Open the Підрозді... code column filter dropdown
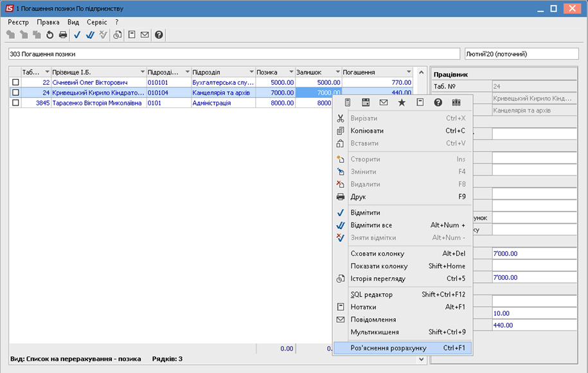Screen dimensions: 588x373 pos(187,72)
